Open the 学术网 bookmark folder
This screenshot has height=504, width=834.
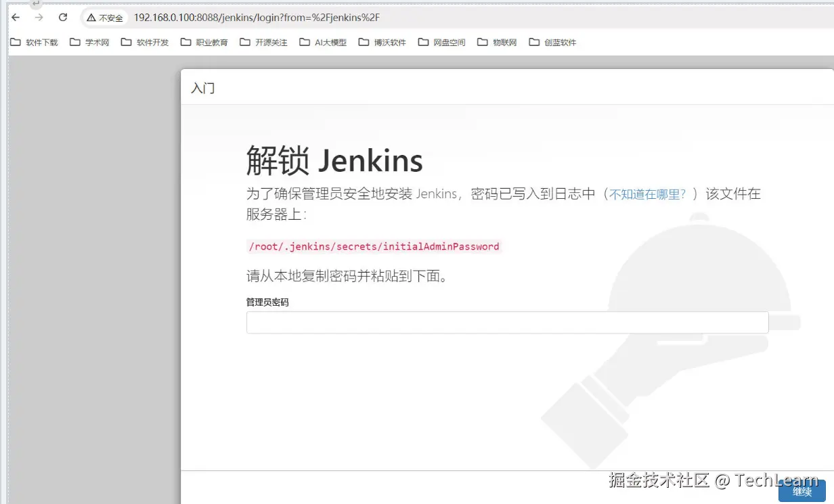pos(89,42)
